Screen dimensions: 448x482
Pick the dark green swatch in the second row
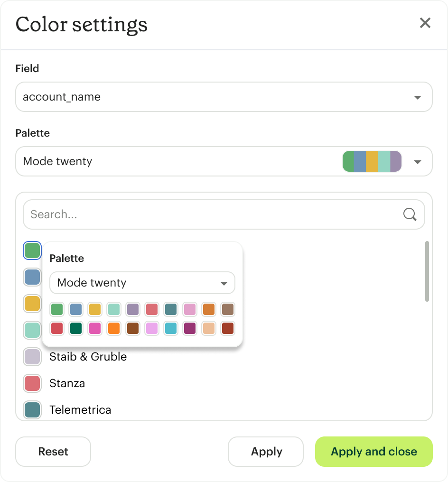point(76,328)
